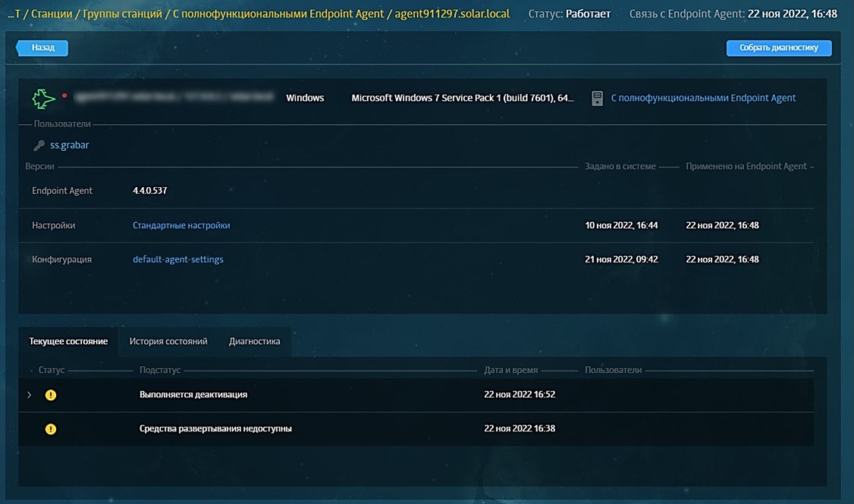Click the blurred agent name text
This screenshot has width=854, height=504.
coord(174,97)
